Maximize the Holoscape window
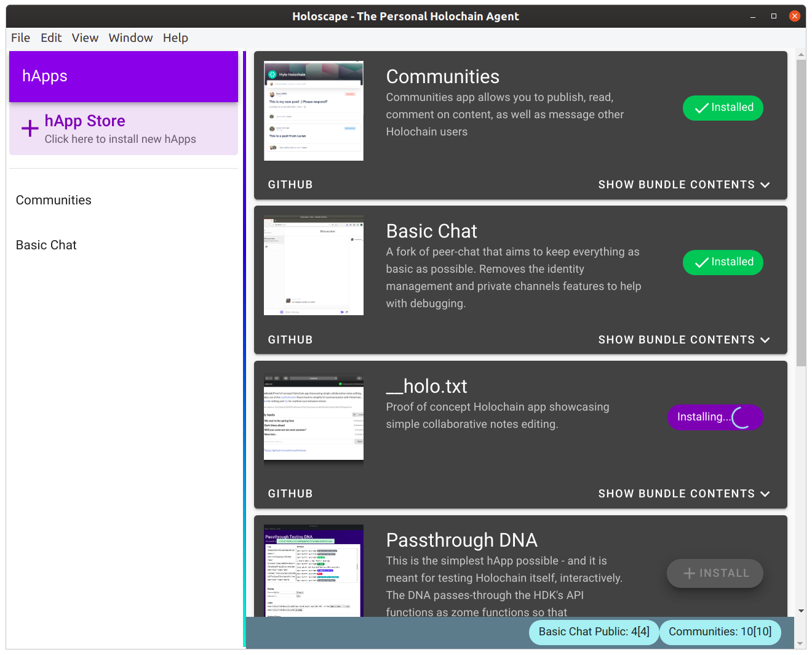 (x=774, y=17)
